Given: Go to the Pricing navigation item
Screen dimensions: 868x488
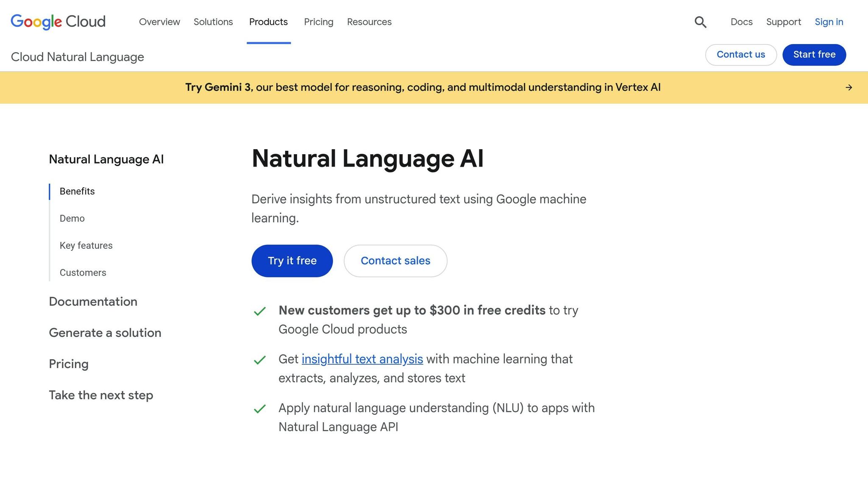Looking at the screenshot, I should (318, 22).
